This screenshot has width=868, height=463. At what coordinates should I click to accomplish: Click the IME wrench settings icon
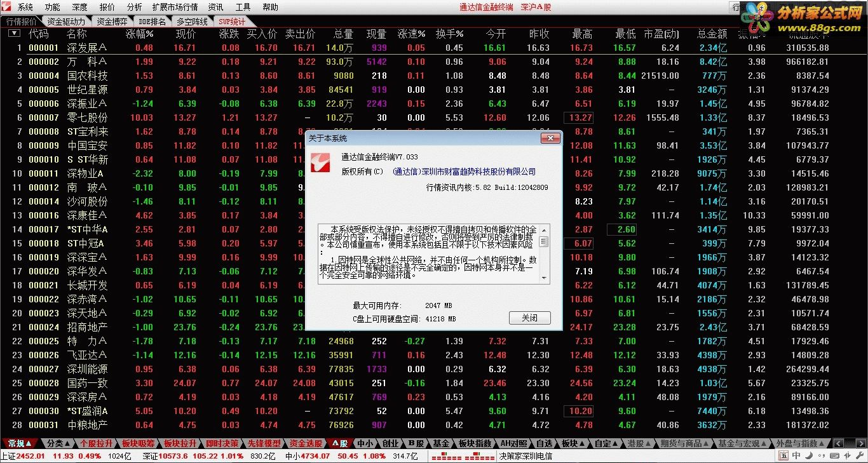point(859,455)
